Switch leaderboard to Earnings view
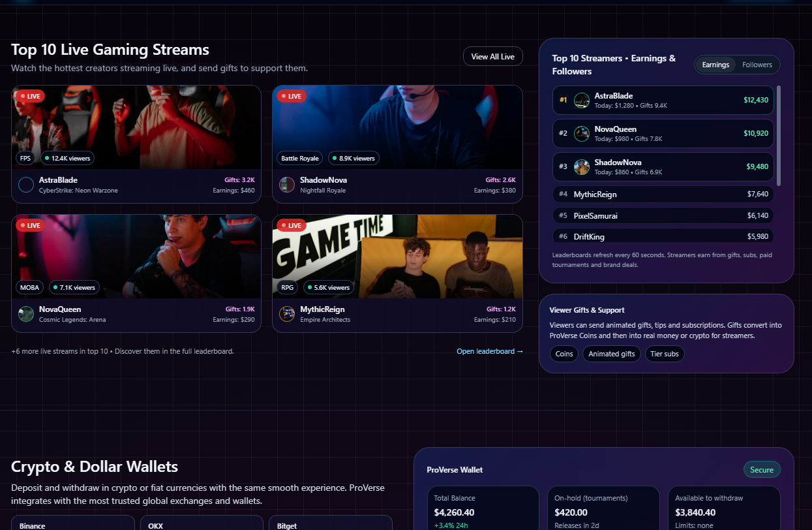 715,65
